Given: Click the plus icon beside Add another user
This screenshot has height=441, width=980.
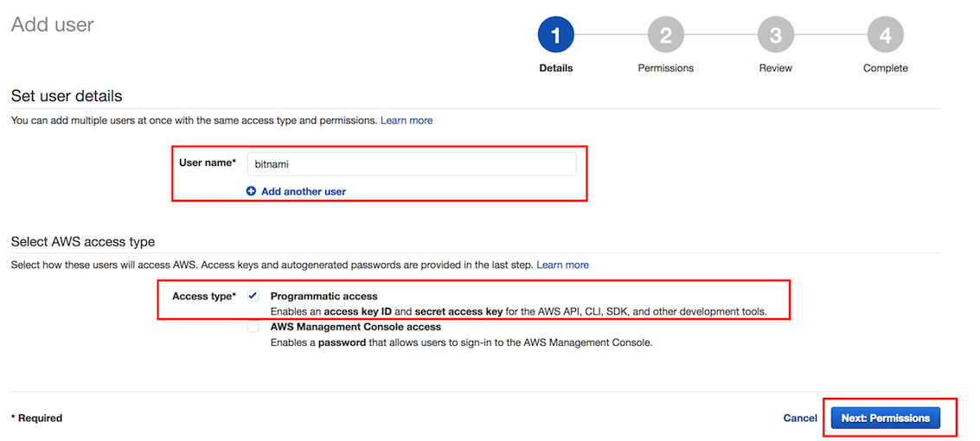Looking at the screenshot, I should point(251,191).
